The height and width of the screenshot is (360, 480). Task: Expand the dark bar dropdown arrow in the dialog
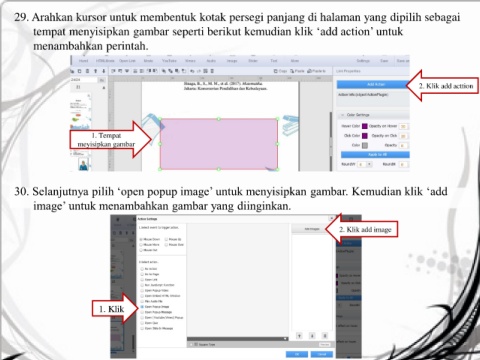(285, 339)
